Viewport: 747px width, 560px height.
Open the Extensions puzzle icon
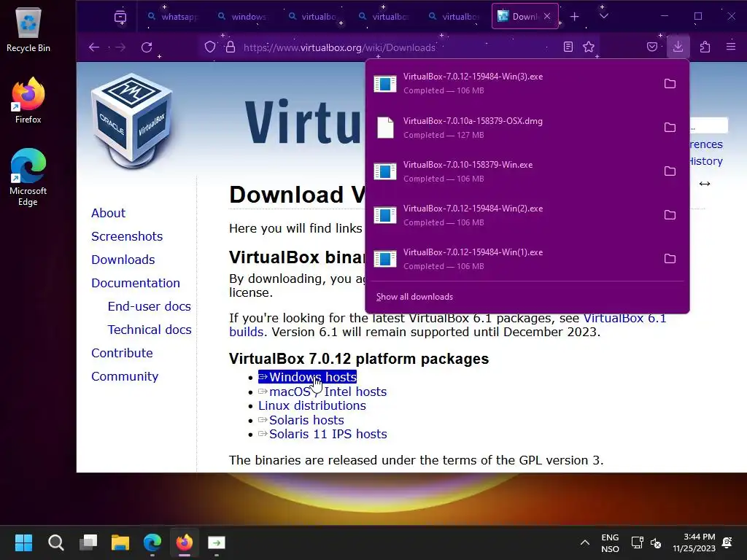pos(705,47)
